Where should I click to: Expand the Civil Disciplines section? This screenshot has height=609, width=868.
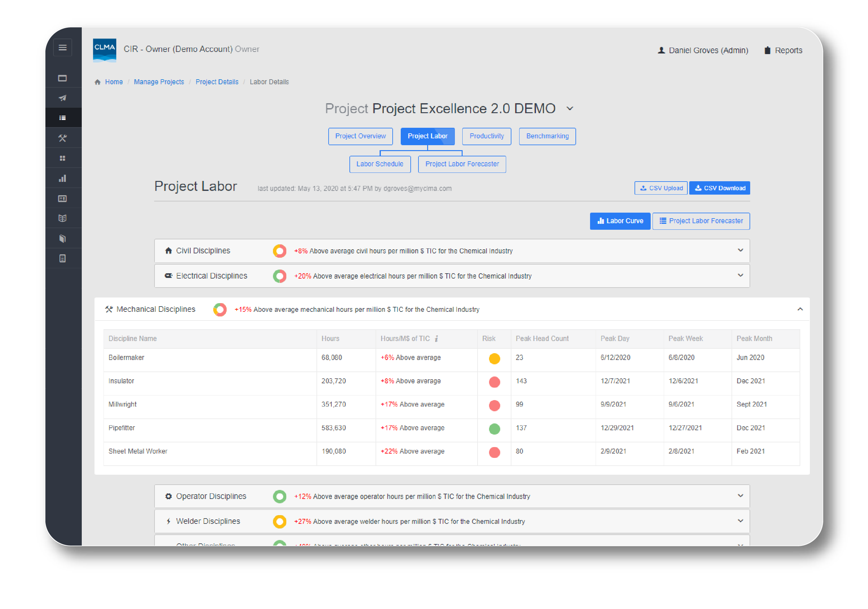coord(740,250)
